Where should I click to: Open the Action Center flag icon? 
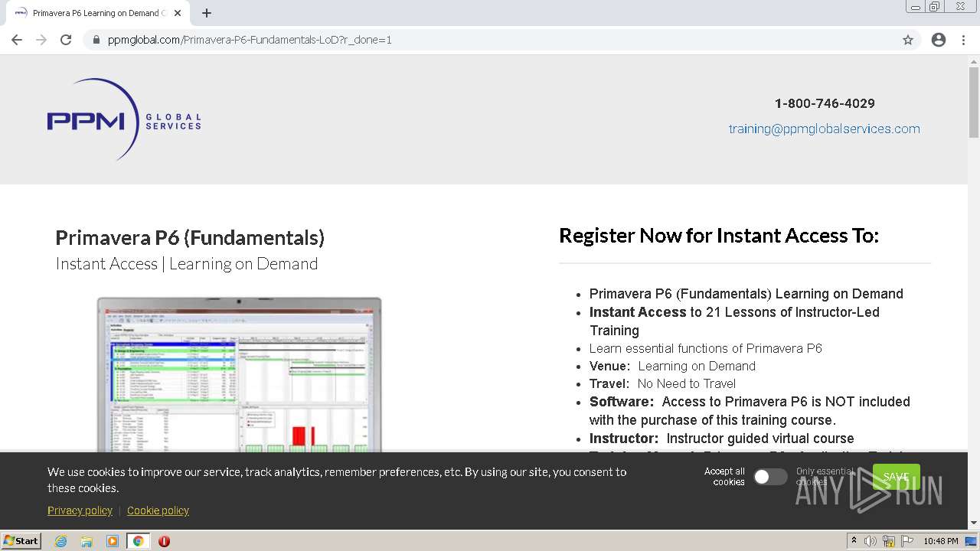[906, 541]
